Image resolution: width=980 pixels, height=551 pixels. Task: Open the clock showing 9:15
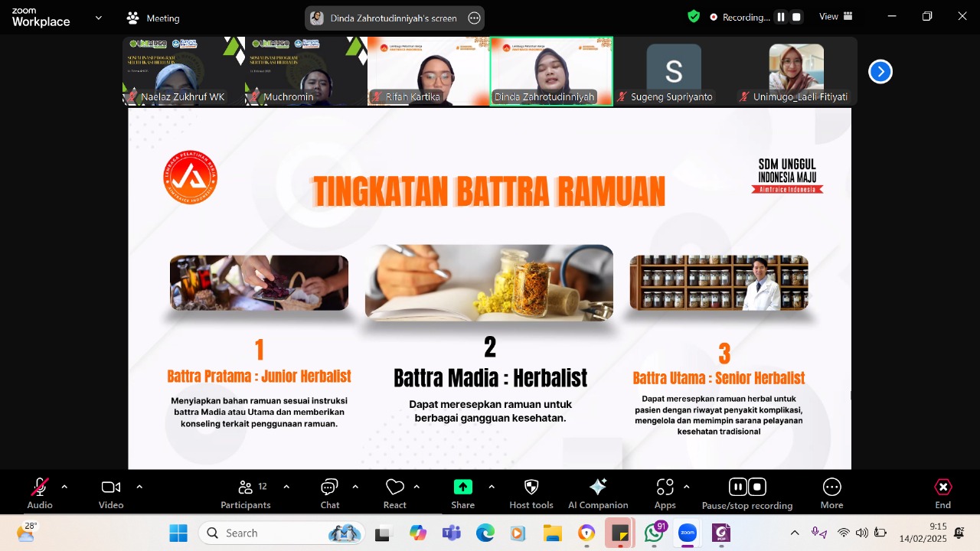point(923,533)
